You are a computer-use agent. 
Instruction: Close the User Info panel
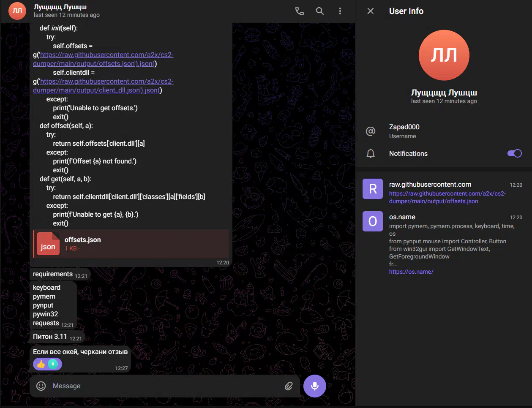[371, 11]
